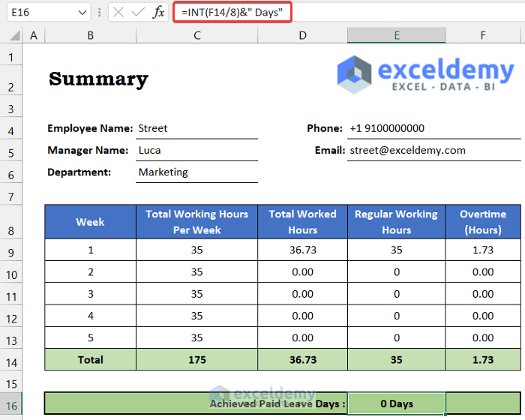This screenshot has width=525, height=420.
Task: Click the email street@exceldemy.com
Action: coord(407,151)
